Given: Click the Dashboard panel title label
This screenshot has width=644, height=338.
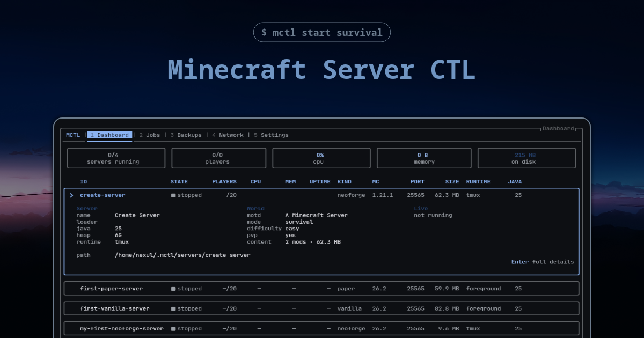Looking at the screenshot, I should pyautogui.click(x=558, y=129).
